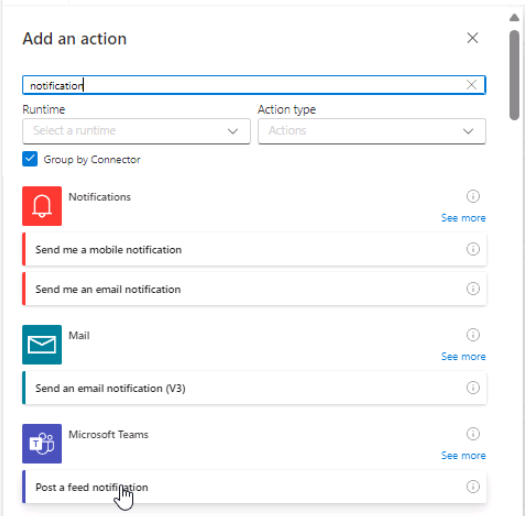Click the Microsoft Teams connector icon
Image resolution: width=525 pixels, height=516 pixels.
click(x=42, y=444)
